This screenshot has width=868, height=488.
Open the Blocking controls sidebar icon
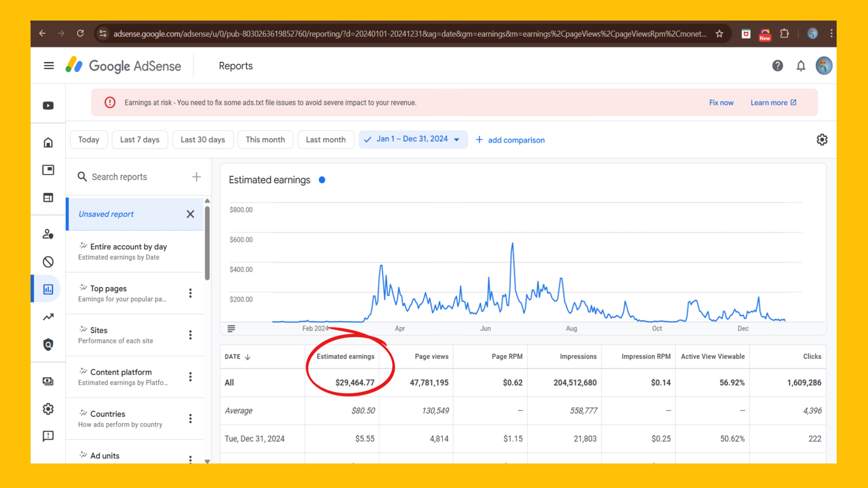click(x=48, y=262)
